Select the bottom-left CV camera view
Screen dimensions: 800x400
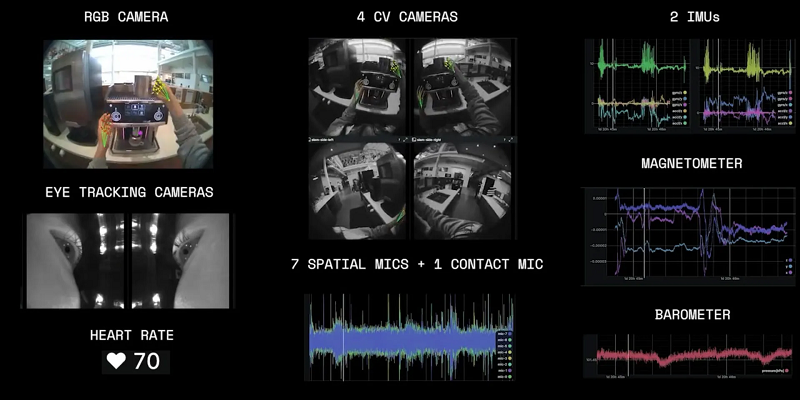358,192
